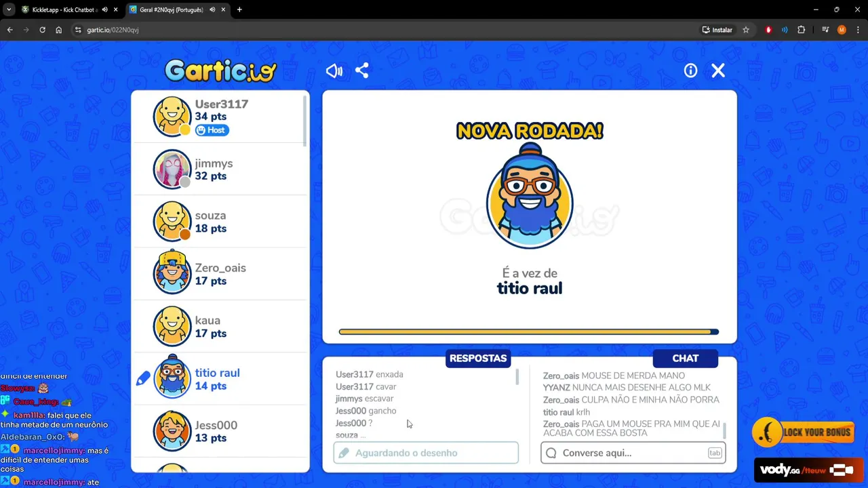Click 'titio raul krlh' chat message
This screenshot has height=488, width=868.
(566, 412)
